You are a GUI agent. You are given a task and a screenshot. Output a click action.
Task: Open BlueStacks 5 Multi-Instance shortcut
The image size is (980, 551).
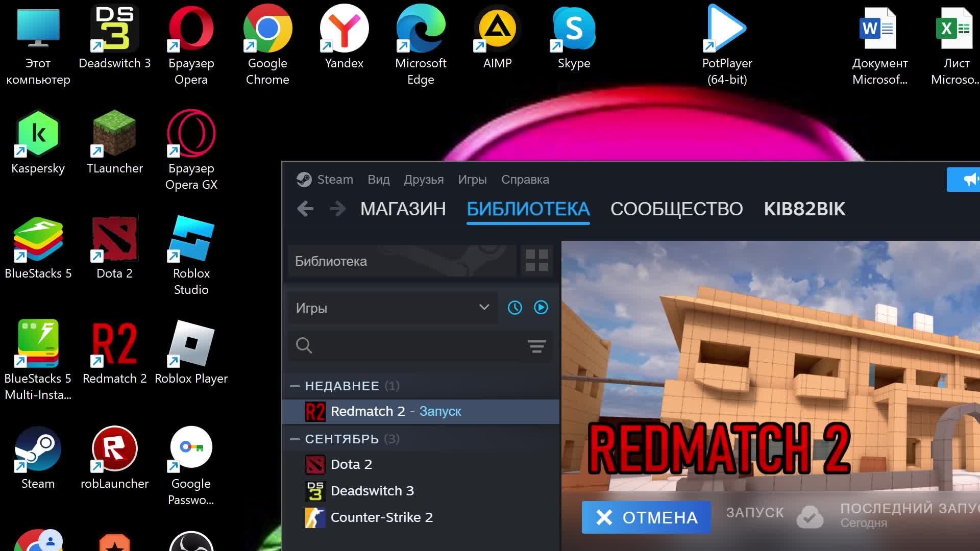point(38,360)
